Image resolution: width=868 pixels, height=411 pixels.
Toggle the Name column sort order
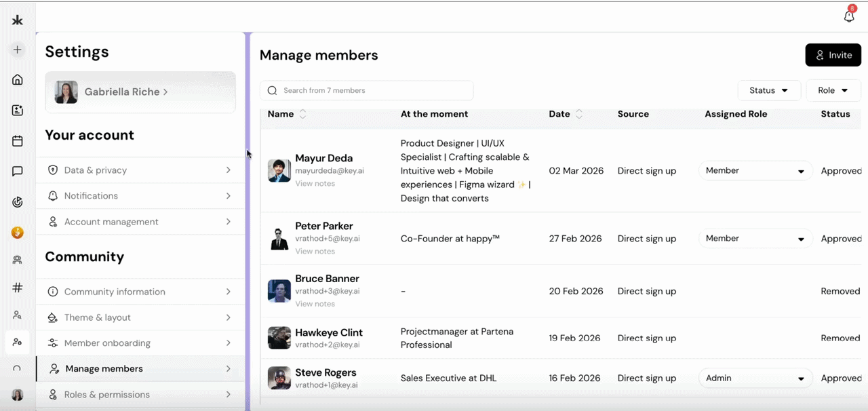pos(302,114)
